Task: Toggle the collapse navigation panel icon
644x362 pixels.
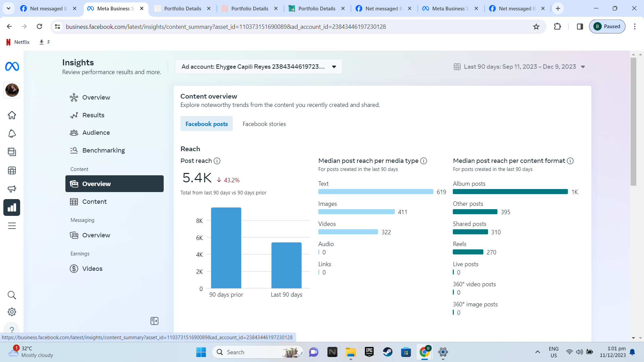Action: [x=154, y=321]
